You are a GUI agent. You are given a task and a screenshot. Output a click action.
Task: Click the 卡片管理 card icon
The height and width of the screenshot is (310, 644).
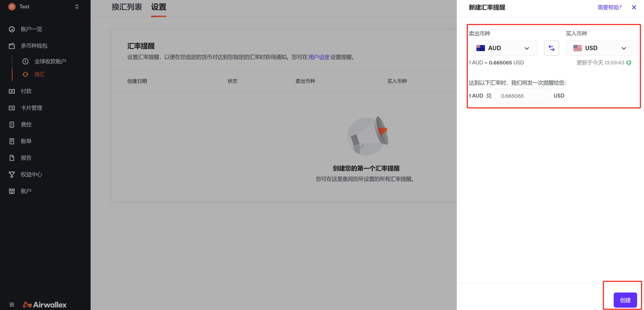12,108
